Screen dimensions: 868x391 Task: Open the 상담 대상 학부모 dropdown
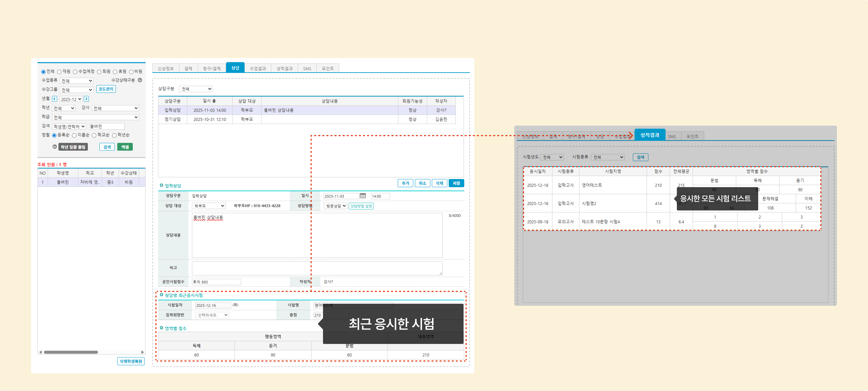(x=209, y=206)
